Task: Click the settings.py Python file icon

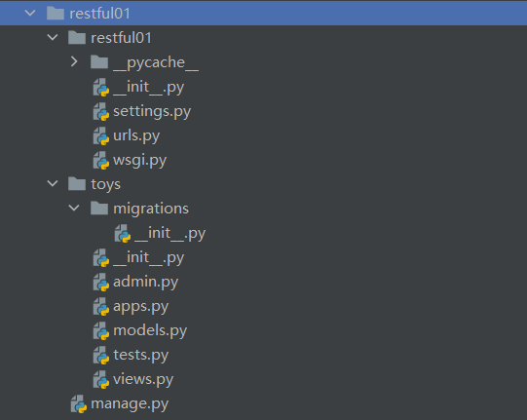Action: [x=101, y=112]
